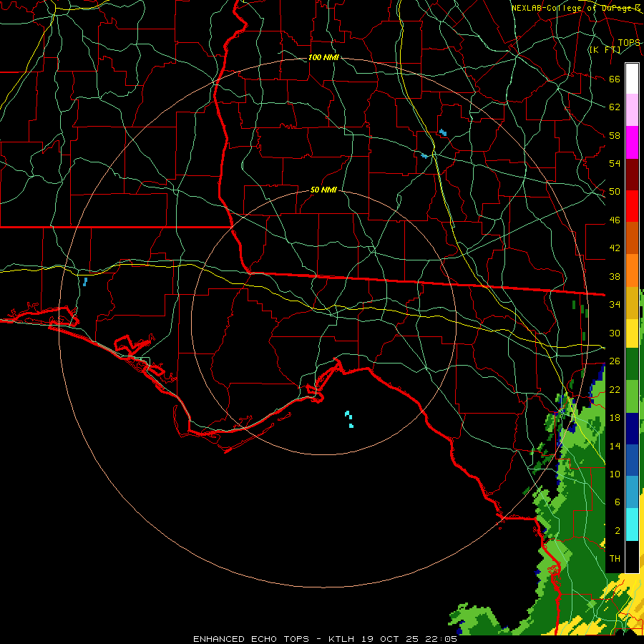Pick the dark red legend swatch near 54
Screen dimensions: 644x644
pos(632,175)
